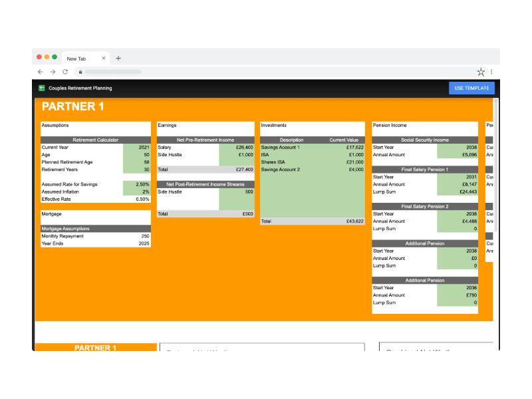Select Social Security Start Year 2038
This screenshot has width=532, height=399.
[458, 148]
